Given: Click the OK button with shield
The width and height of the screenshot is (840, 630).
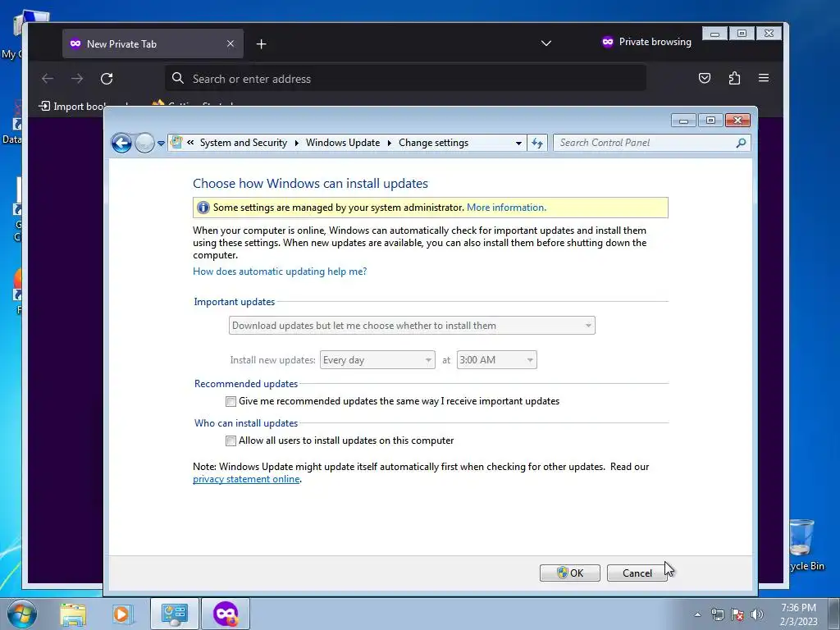Looking at the screenshot, I should 570,573.
